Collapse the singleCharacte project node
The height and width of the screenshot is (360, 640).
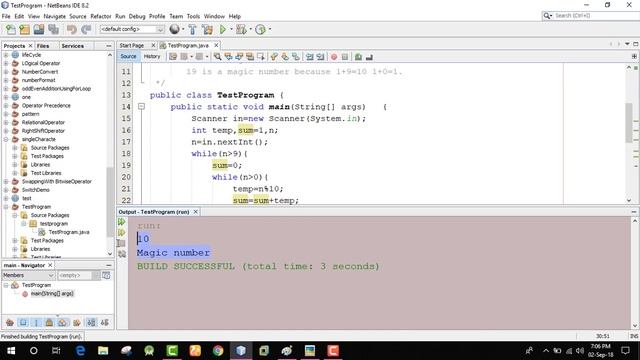[6, 139]
